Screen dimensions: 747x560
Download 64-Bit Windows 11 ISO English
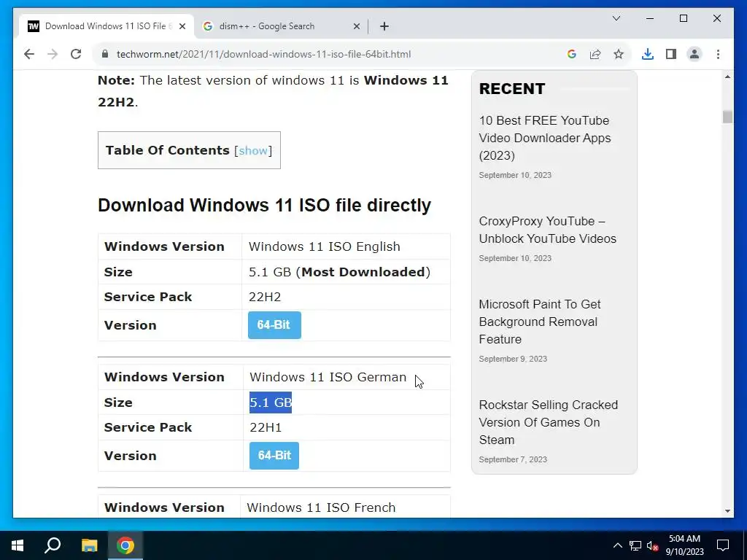[x=274, y=325]
